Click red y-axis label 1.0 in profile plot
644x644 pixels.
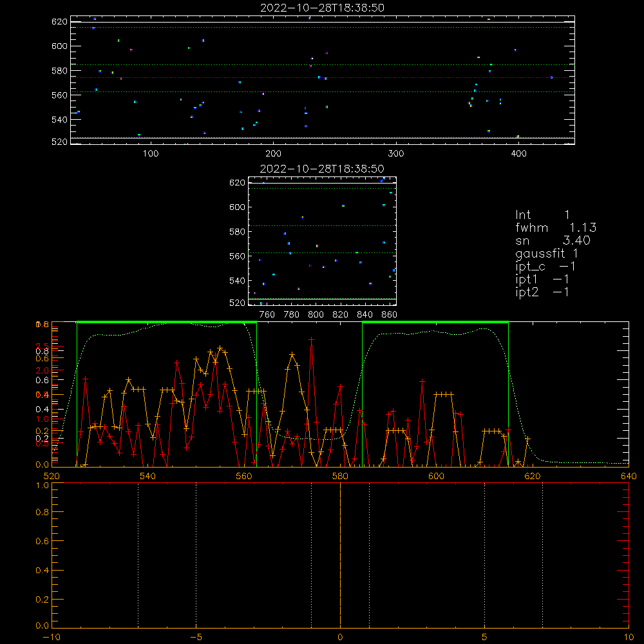42,419
